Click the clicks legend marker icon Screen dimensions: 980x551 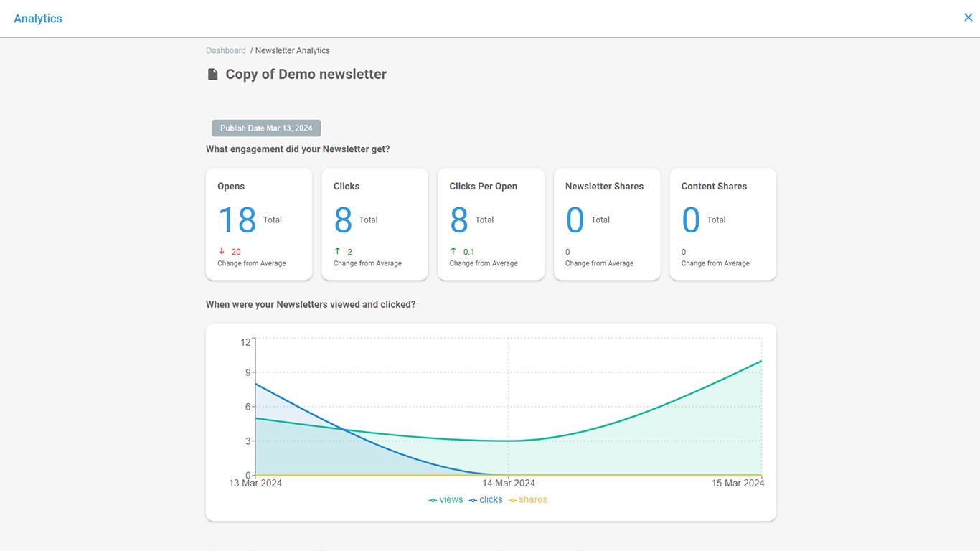click(x=473, y=500)
